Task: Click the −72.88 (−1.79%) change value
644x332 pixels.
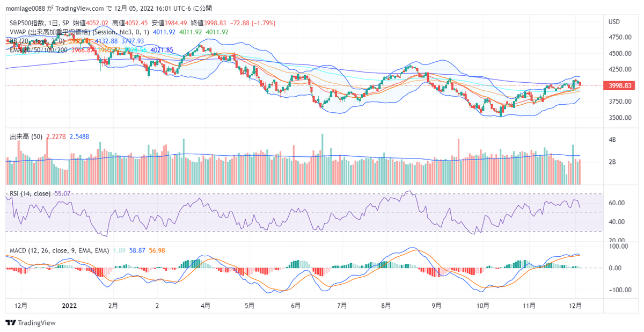Action: pyautogui.click(x=253, y=23)
